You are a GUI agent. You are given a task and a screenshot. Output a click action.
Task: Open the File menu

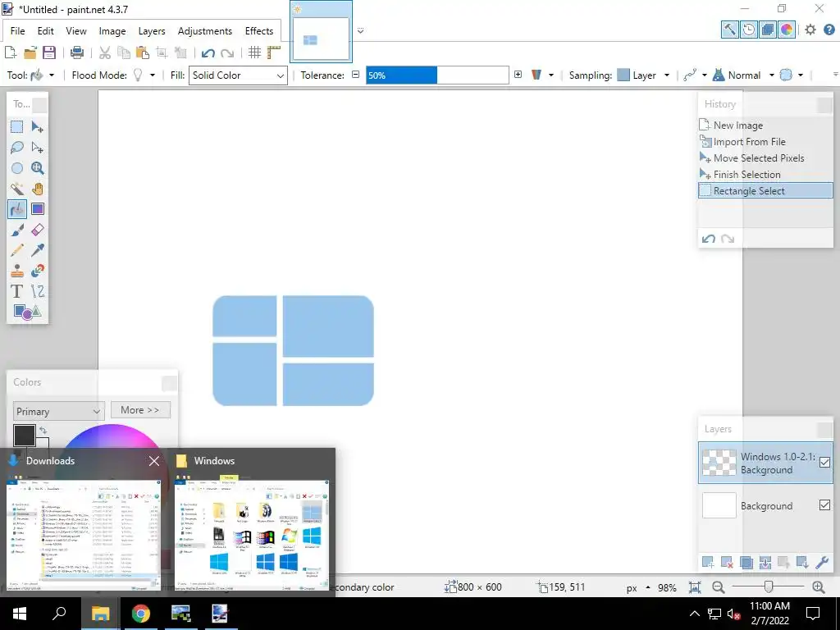[18, 31]
